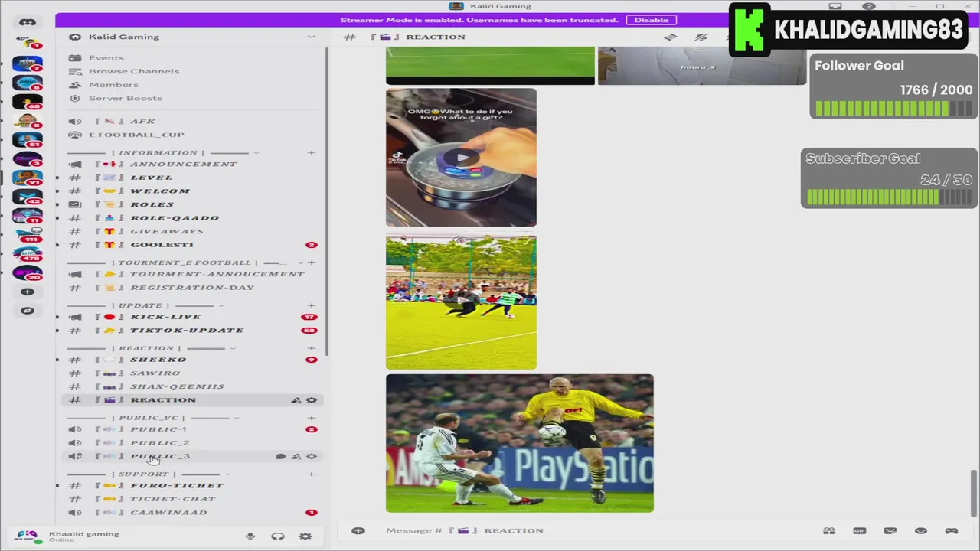980x551 pixels.
Task: Play the TikTok gift video
Action: point(461,158)
